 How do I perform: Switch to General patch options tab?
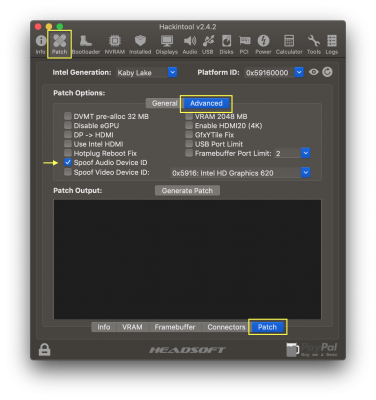pyautogui.click(x=164, y=103)
